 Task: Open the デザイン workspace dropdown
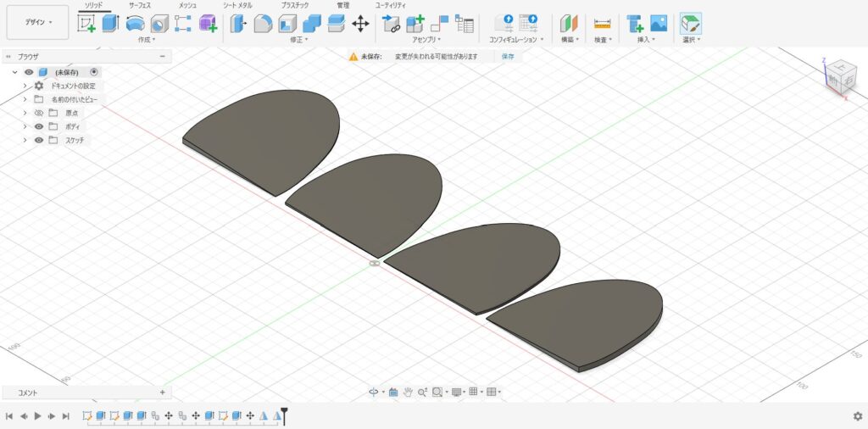(x=37, y=22)
